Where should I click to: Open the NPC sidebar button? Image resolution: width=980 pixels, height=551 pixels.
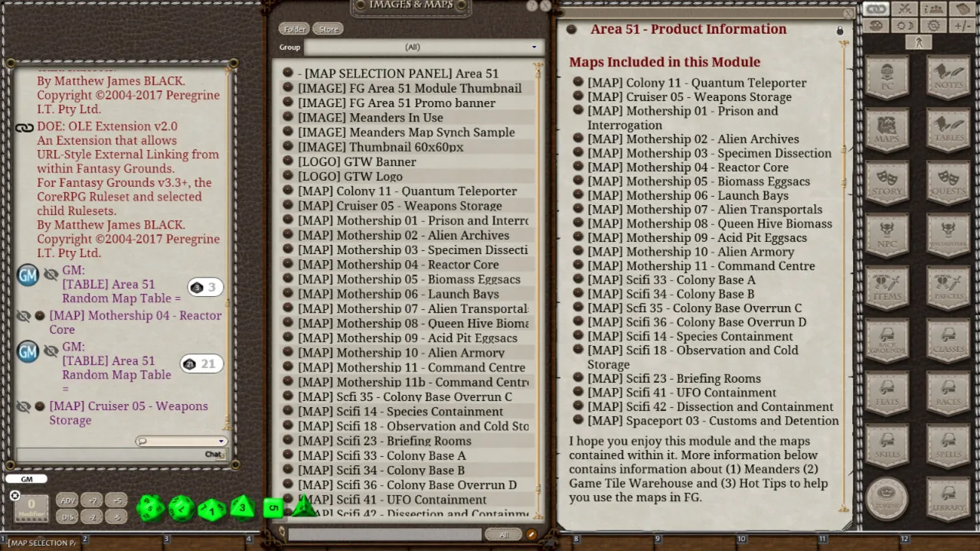tap(887, 235)
